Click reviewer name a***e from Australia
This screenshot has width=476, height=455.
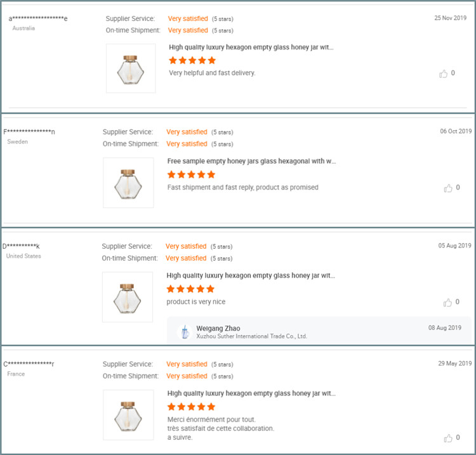[x=38, y=18]
